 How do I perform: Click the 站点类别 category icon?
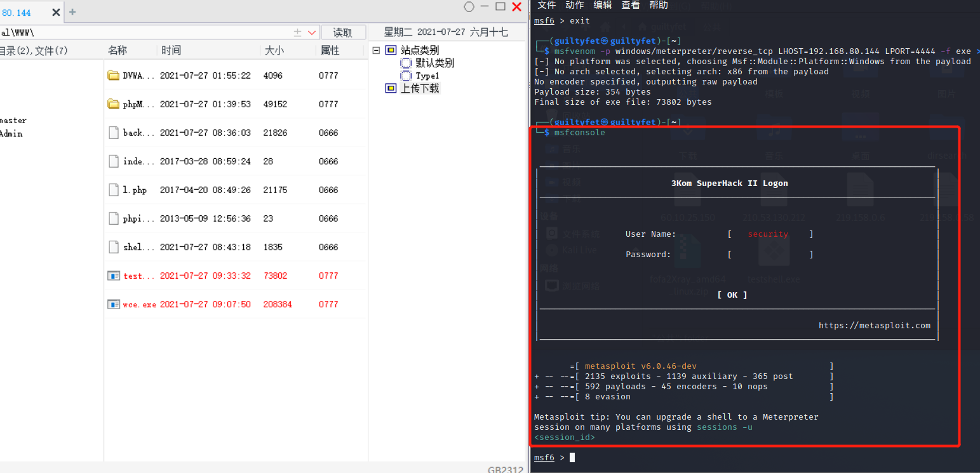(x=391, y=50)
